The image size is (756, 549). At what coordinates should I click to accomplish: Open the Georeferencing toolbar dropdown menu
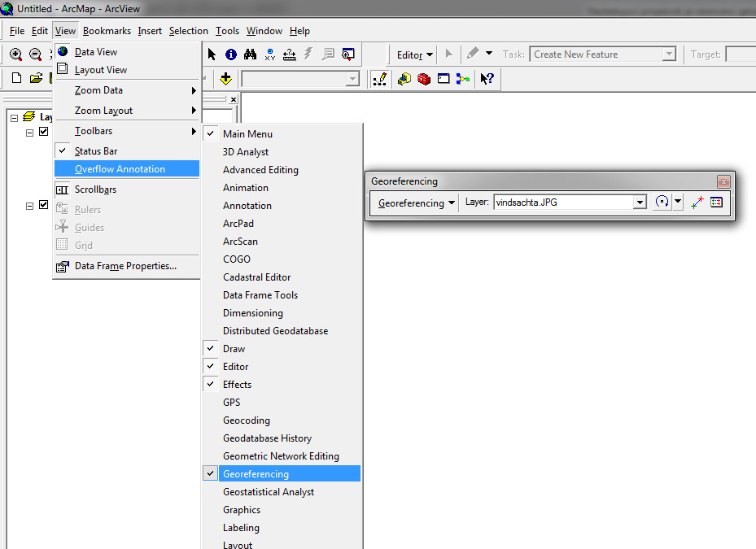click(x=416, y=203)
